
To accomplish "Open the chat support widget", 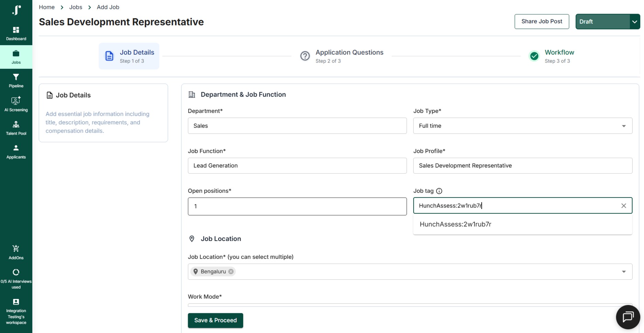I will coord(628,317).
